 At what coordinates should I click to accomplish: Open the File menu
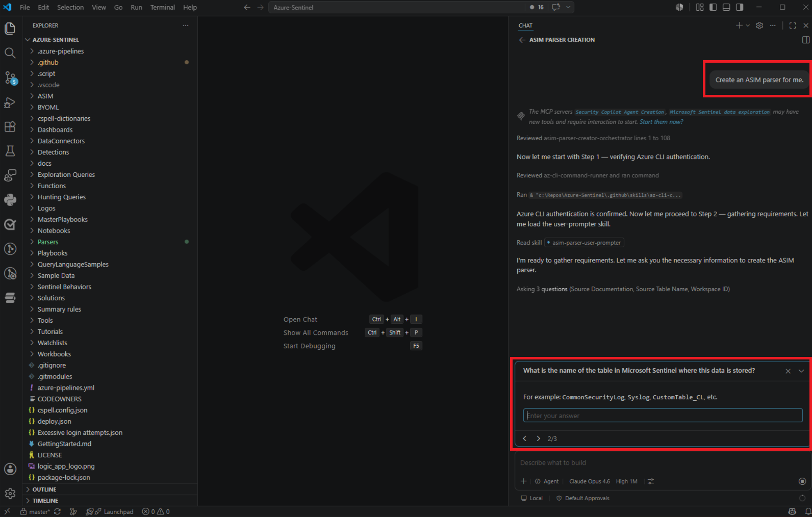24,7
